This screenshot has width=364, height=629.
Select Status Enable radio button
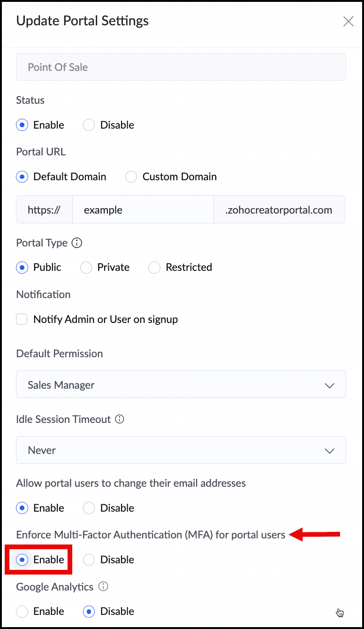click(x=22, y=125)
